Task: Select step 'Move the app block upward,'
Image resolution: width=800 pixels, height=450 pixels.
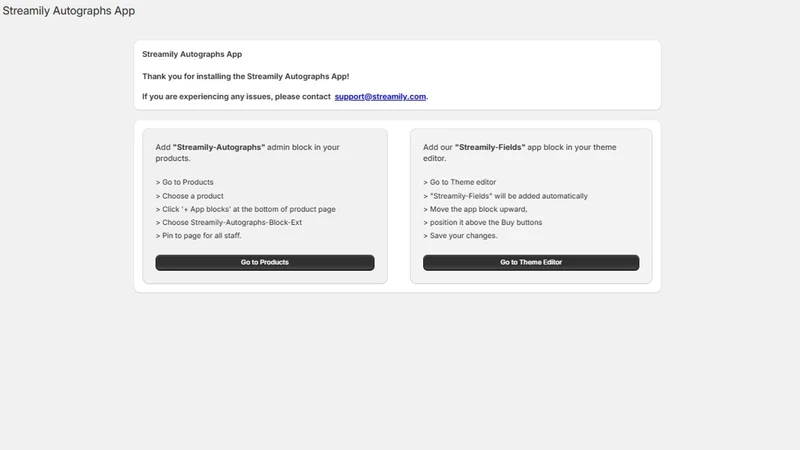Action: pos(475,209)
